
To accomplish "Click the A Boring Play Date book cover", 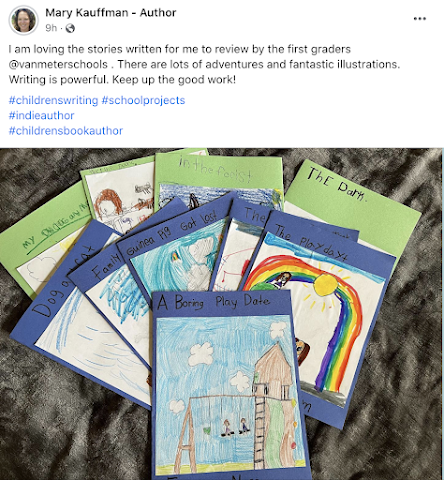I will 230,383.
